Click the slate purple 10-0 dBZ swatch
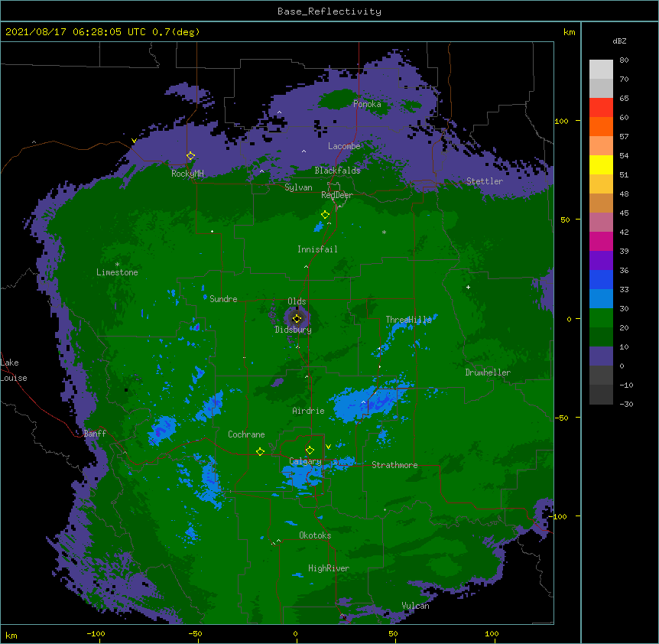The height and width of the screenshot is (644, 659). 601,356
